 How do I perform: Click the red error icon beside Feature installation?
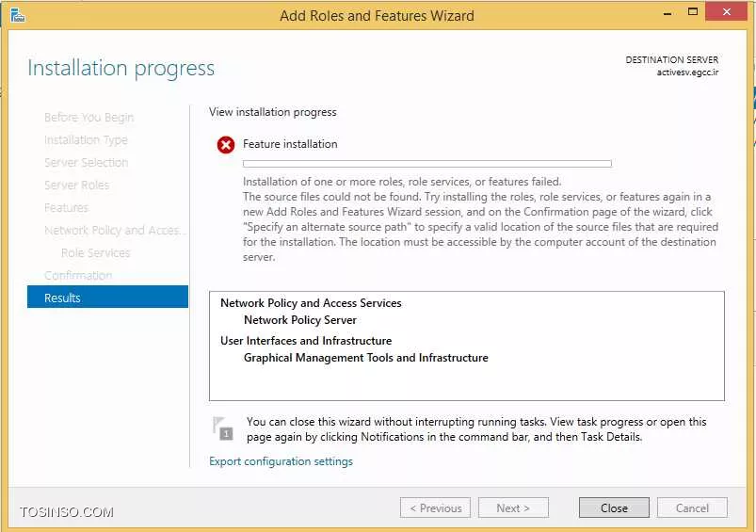point(226,145)
